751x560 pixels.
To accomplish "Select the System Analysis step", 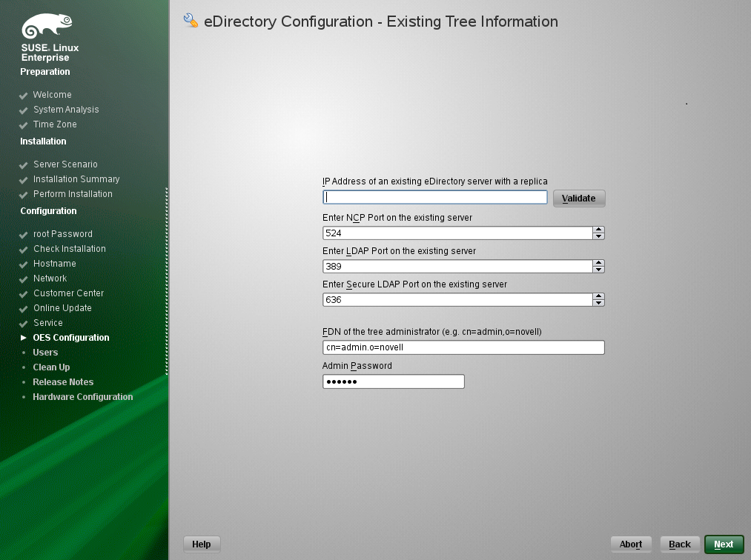I will (66, 110).
